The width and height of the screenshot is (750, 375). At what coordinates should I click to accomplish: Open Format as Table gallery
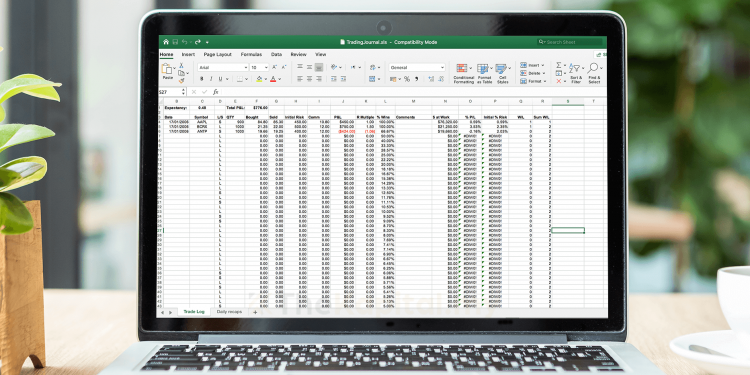pyautogui.click(x=484, y=73)
